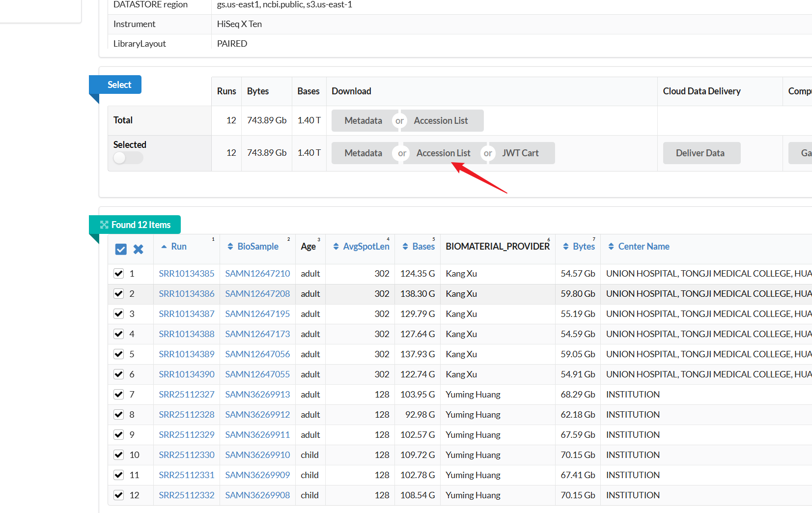Open run SRR10134388 link
Screen dimensions: 812x513
pos(187,334)
